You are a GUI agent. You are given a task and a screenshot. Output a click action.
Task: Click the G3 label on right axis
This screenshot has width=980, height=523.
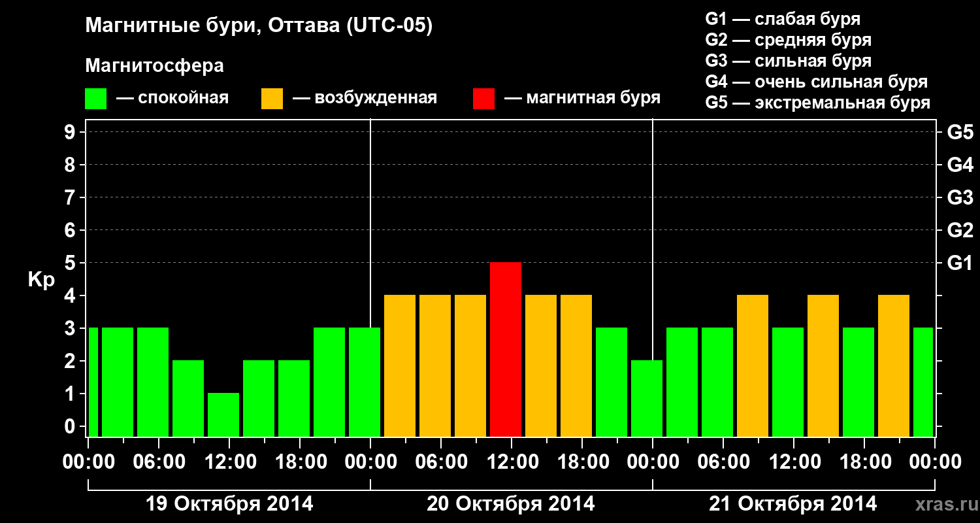[960, 197]
